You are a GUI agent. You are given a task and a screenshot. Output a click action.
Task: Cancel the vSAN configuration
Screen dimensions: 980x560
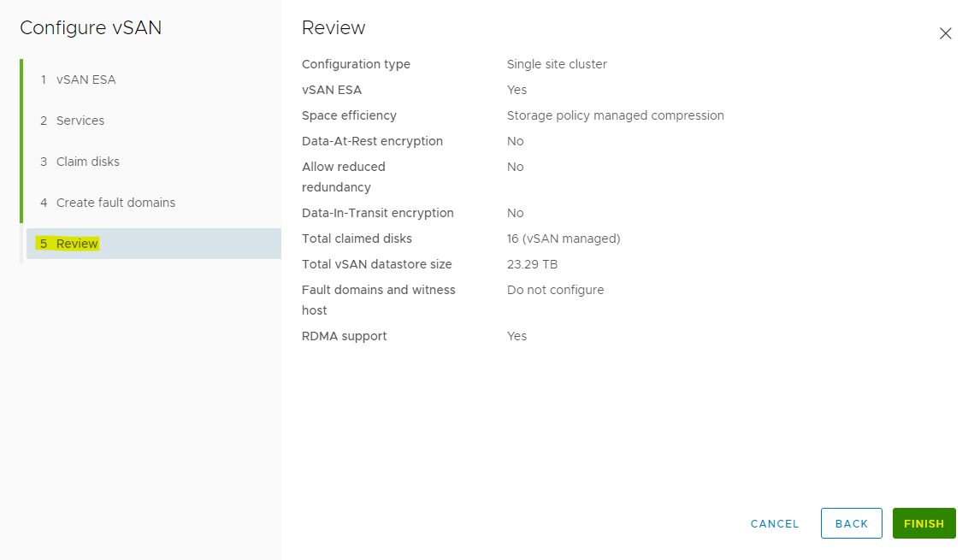pyautogui.click(x=775, y=524)
